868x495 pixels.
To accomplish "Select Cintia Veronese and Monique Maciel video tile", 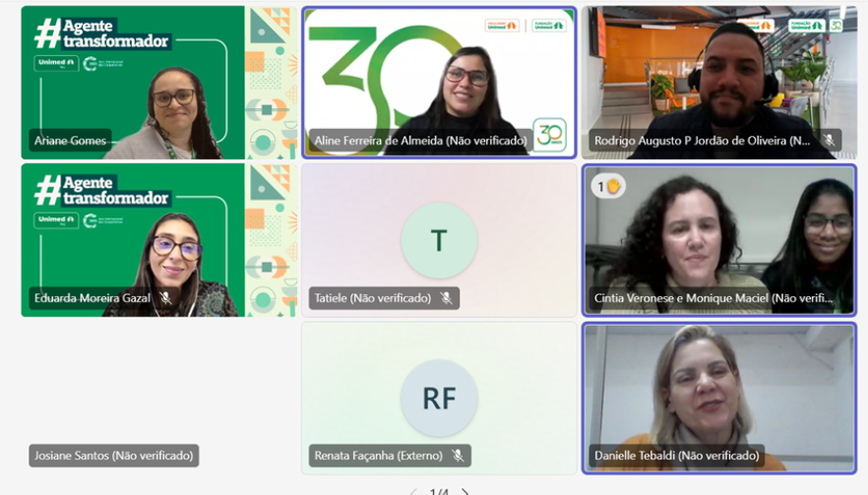I will point(719,240).
